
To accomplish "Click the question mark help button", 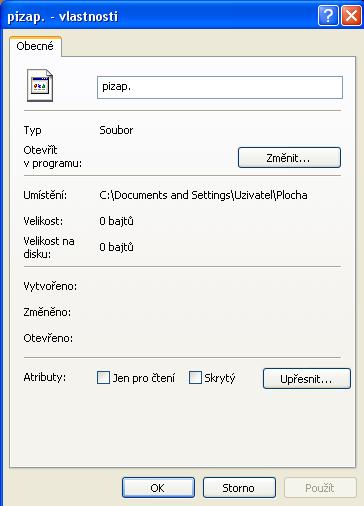I will coord(328,15).
